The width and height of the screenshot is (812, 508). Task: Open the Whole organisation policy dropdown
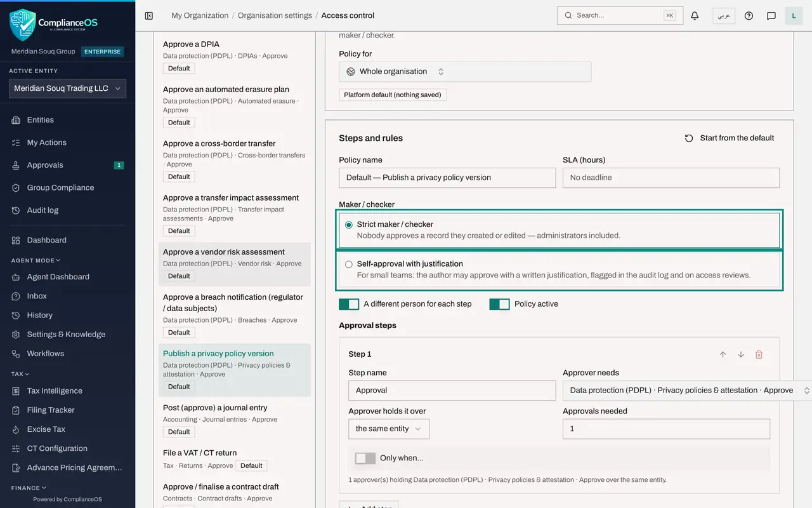465,72
